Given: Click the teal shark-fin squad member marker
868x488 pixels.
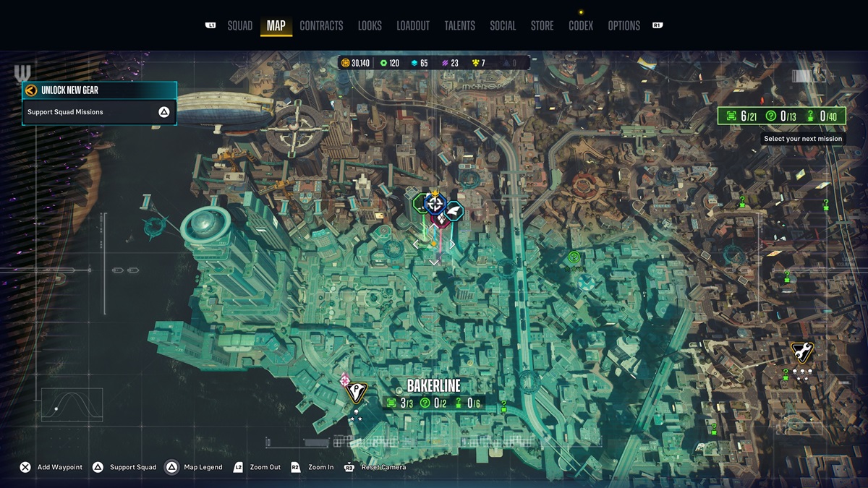Looking at the screenshot, I should 454,211.
